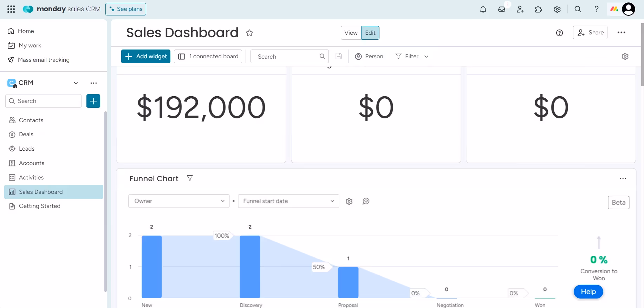644x308 pixels.
Task: Click 1 connected board button
Action: coord(208,56)
